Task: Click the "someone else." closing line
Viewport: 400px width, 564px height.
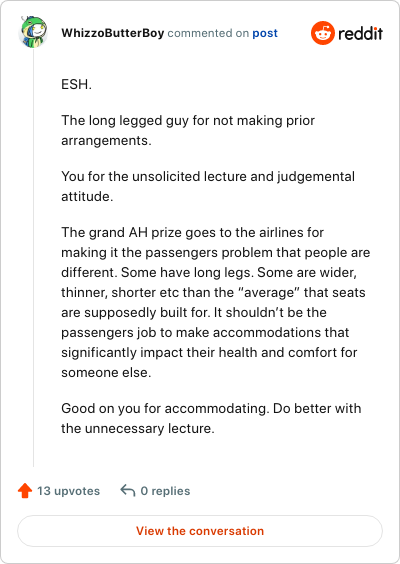Action: tap(106, 372)
